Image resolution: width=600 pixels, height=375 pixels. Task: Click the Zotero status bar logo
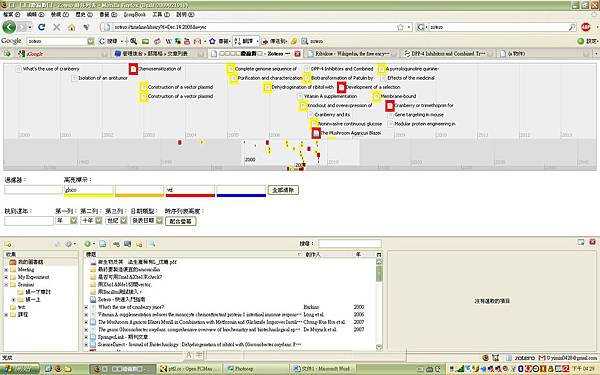tap(525, 357)
